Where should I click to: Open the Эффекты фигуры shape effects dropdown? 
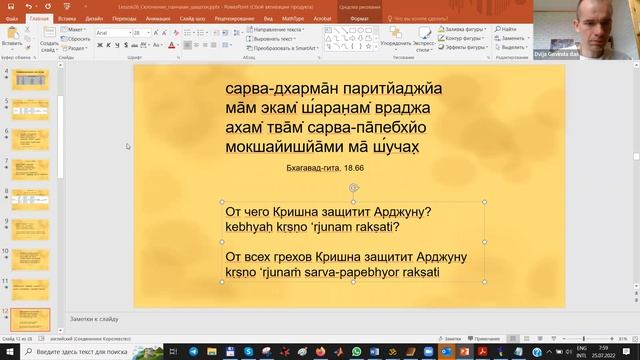click(463, 47)
